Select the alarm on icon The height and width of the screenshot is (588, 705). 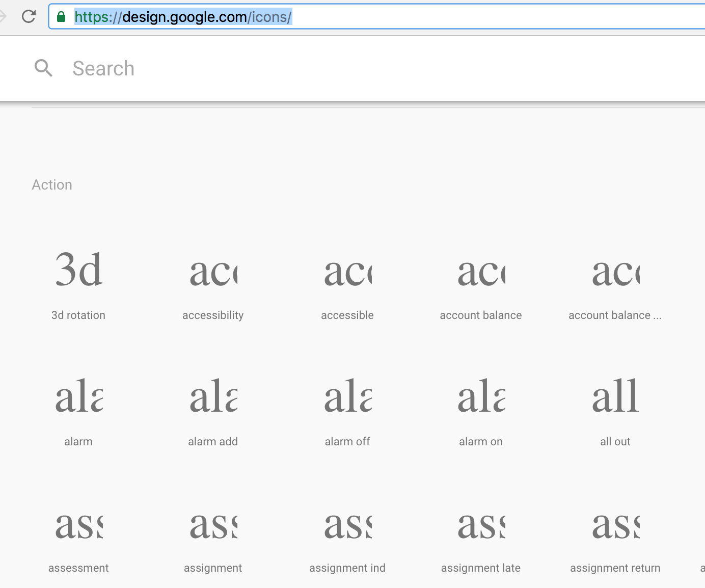point(481,397)
